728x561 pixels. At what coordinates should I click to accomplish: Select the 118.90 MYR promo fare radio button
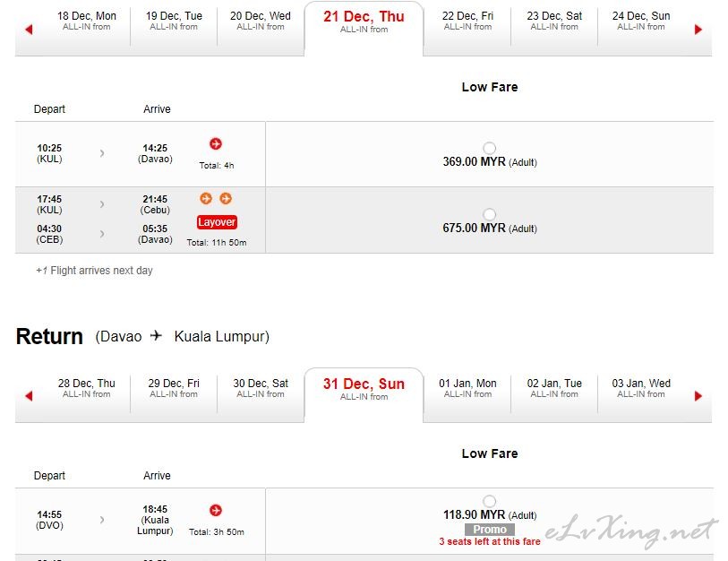click(x=489, y=501)
